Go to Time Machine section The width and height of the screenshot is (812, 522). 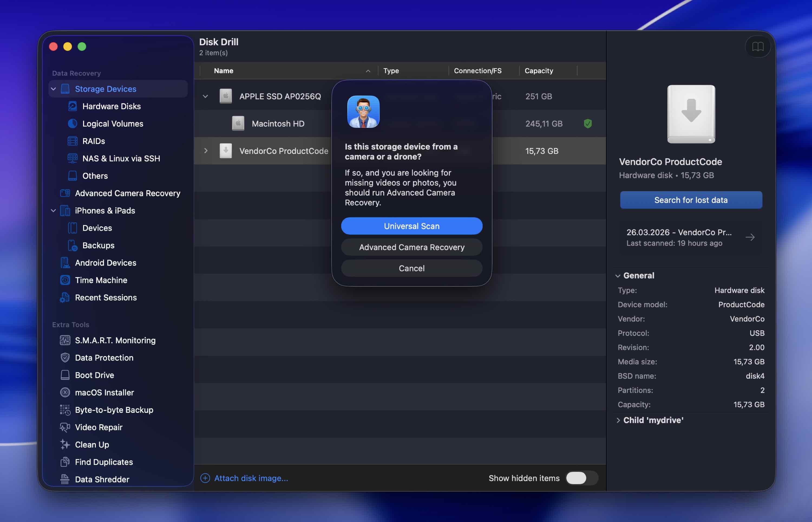(101, 280)
